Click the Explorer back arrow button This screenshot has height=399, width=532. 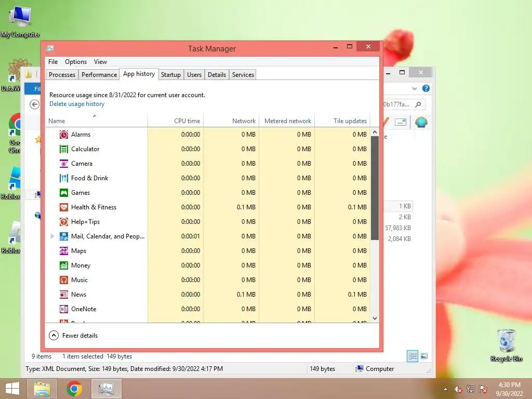(x=34, y=104)
